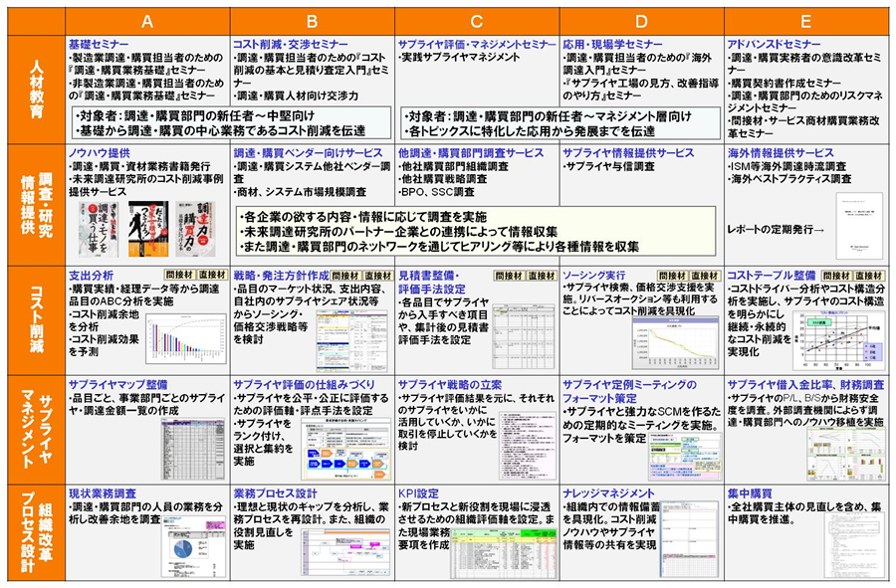Open サプライヤ借入金比率、財務調査 heading
Viewport: 896px width, 588px height.
(x=805, y=385)
